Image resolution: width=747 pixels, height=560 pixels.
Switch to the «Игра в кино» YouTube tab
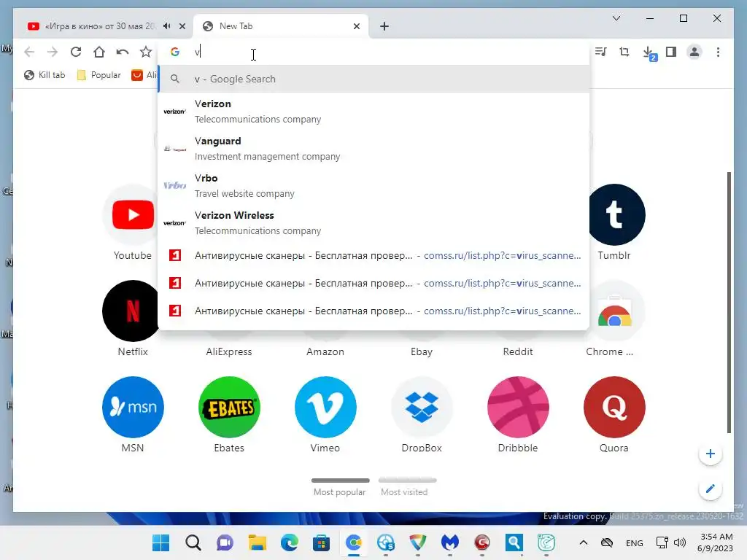click(x=100, y=26)
